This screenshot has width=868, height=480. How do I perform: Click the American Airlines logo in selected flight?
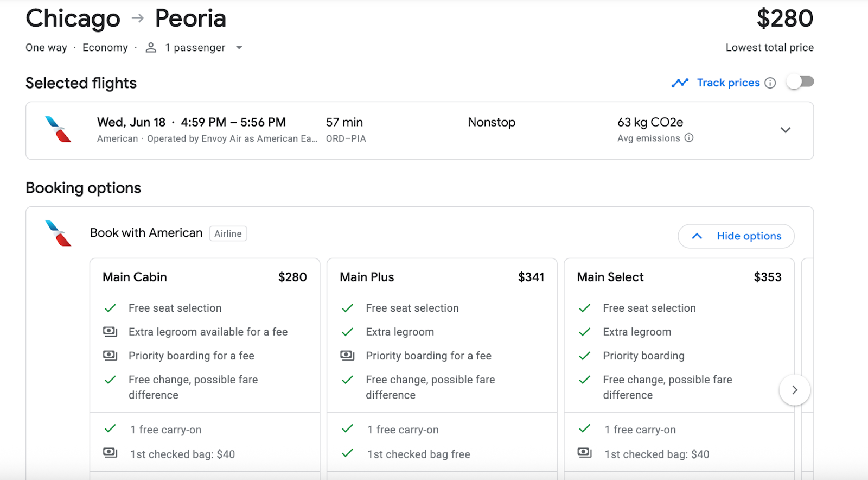point(58,129)
